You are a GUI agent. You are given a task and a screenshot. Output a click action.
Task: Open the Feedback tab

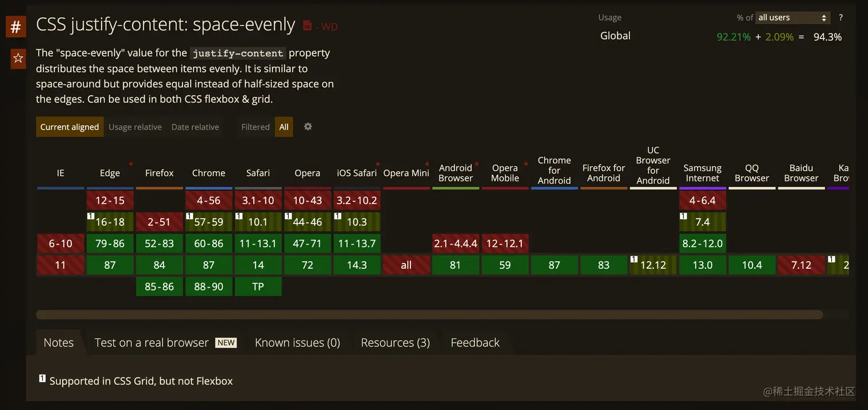pos(475,343)
